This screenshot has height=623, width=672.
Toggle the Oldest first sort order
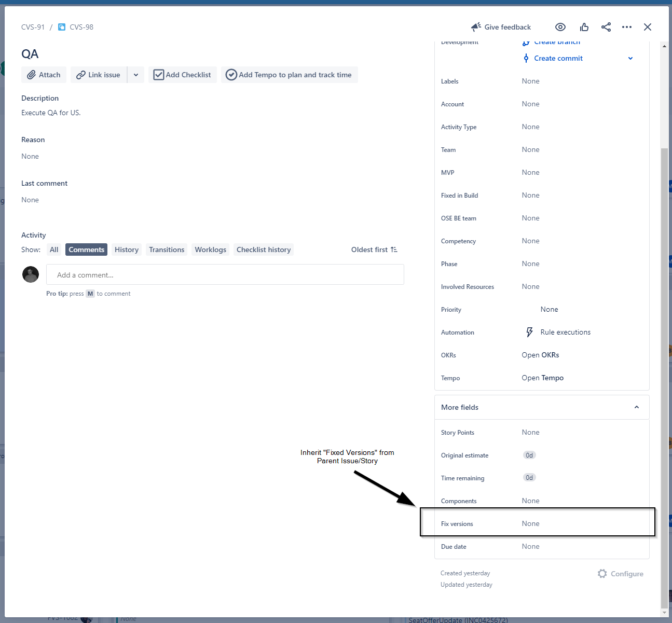point(374,250)
